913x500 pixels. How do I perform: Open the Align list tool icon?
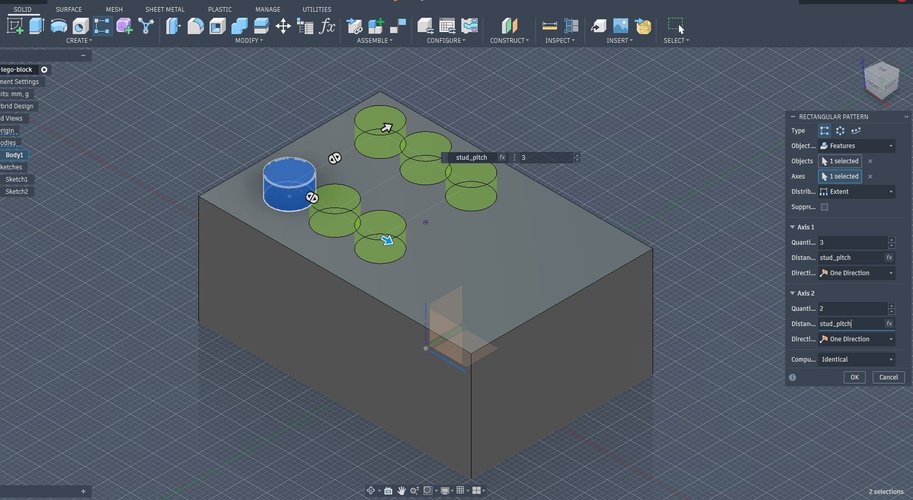pyautogui.click(x=305, y=26)
